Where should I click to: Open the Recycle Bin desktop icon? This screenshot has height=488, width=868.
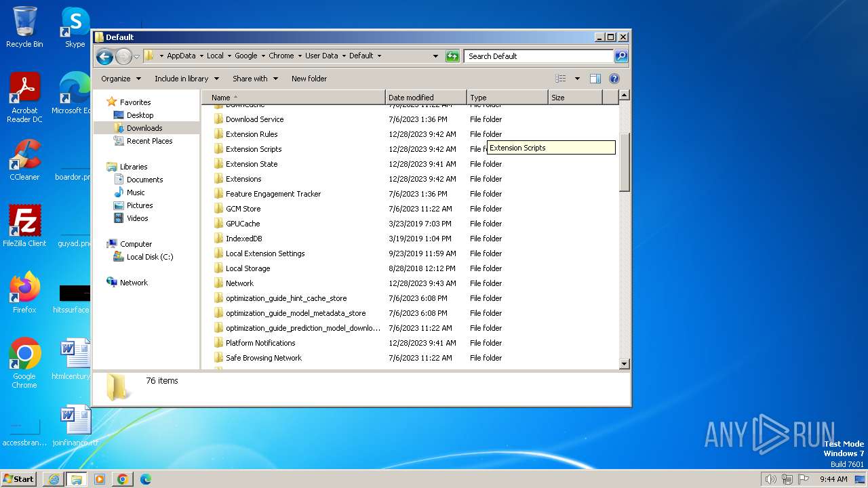[24, 27]
